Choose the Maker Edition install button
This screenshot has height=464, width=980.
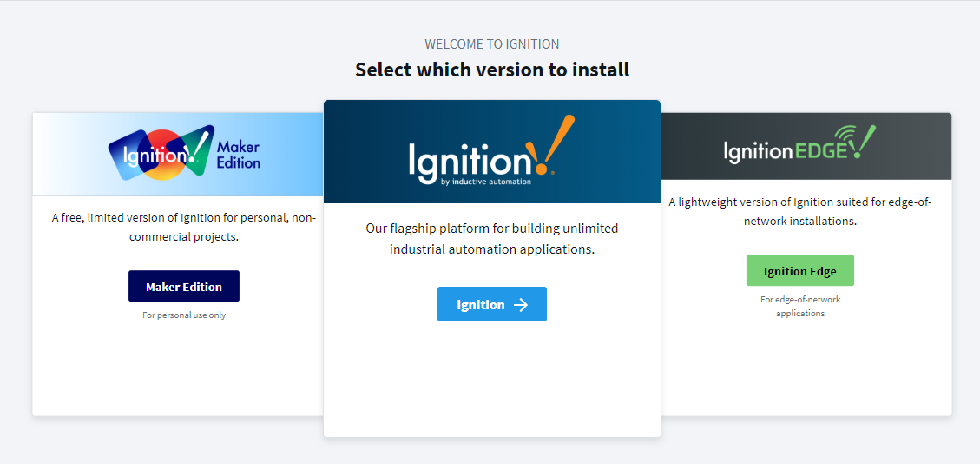click(x=184, y=287)
